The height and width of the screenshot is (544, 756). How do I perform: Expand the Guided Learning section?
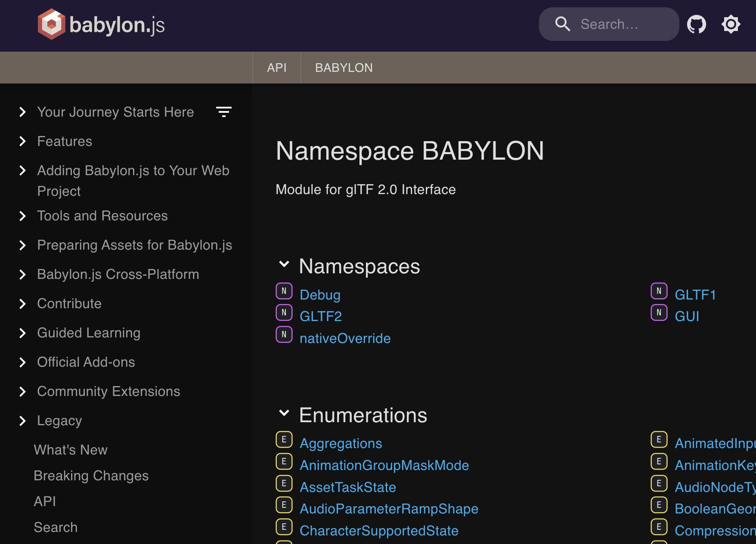tap(23, 333)
